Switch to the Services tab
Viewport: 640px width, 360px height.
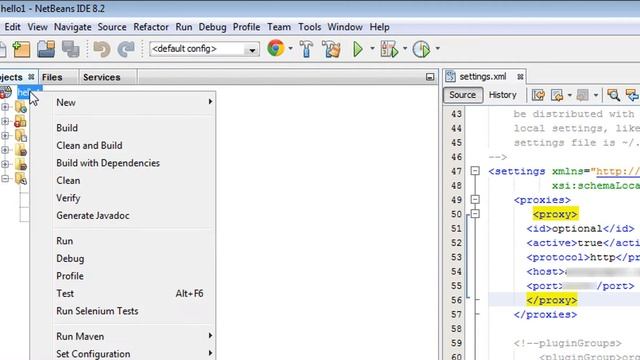pyautogui.click(x=102, y=77)
